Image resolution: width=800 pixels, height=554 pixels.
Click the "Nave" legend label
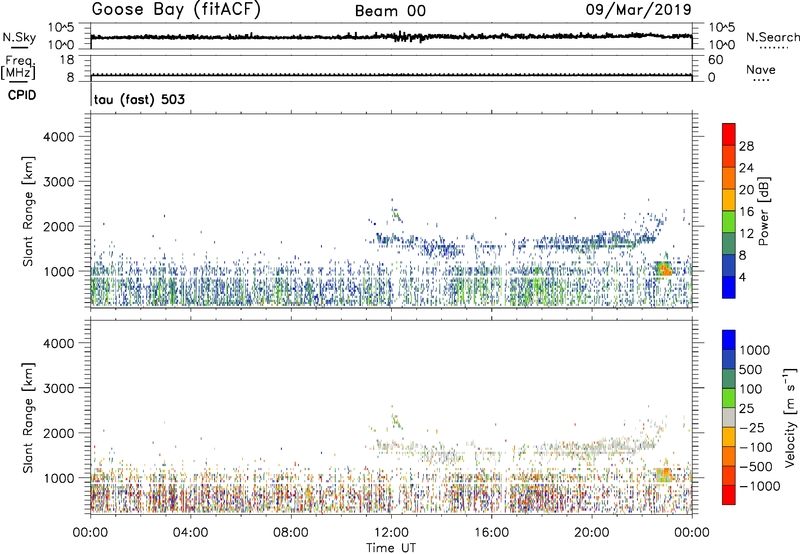point(761,70)
